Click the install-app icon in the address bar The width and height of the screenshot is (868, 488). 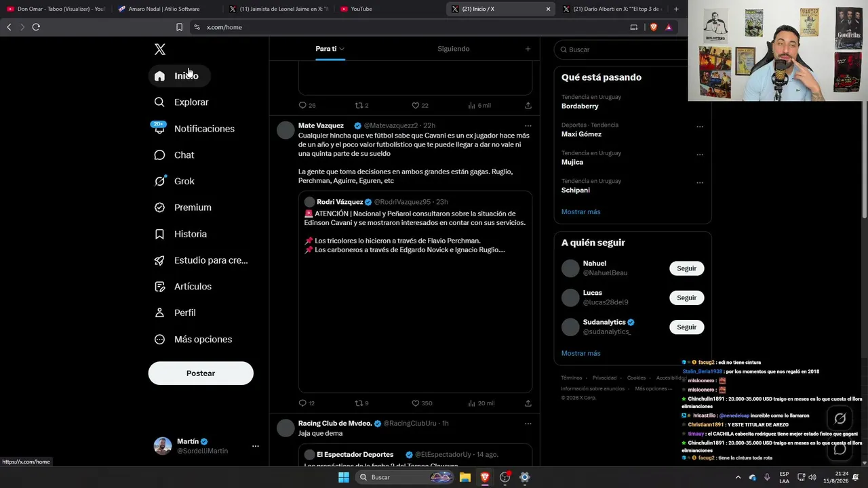[x=634, y=27]
